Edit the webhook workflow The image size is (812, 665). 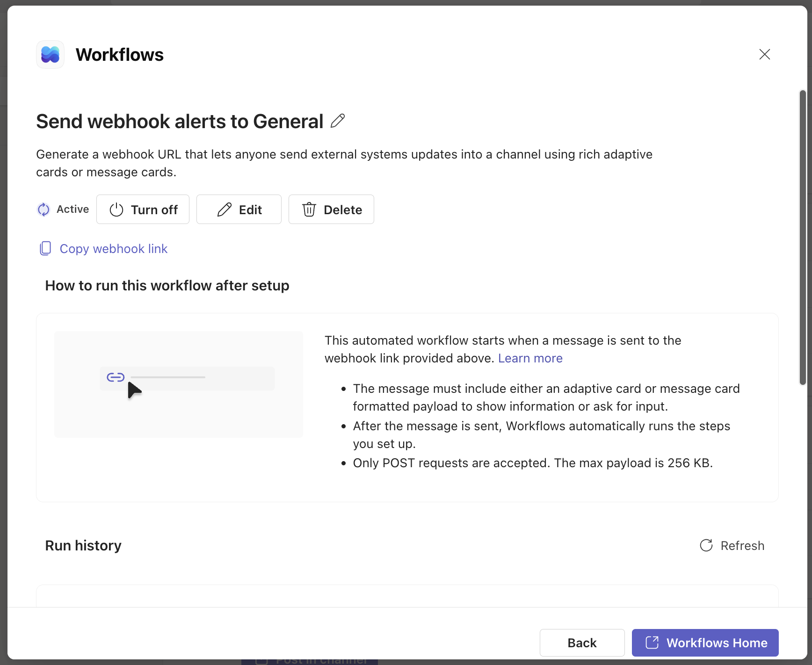(x=239, y=210)
